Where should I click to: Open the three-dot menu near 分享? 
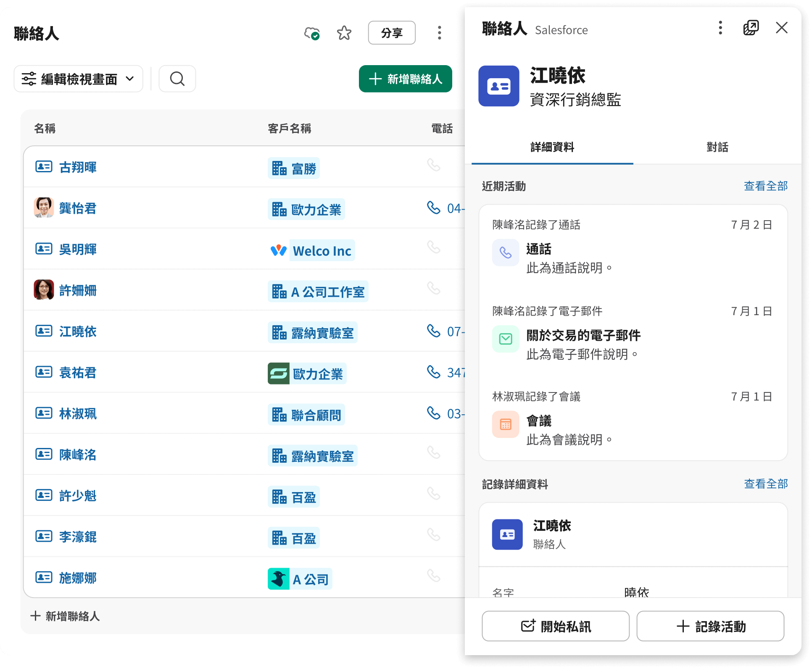pyautogui.click(x=439, y=32)
